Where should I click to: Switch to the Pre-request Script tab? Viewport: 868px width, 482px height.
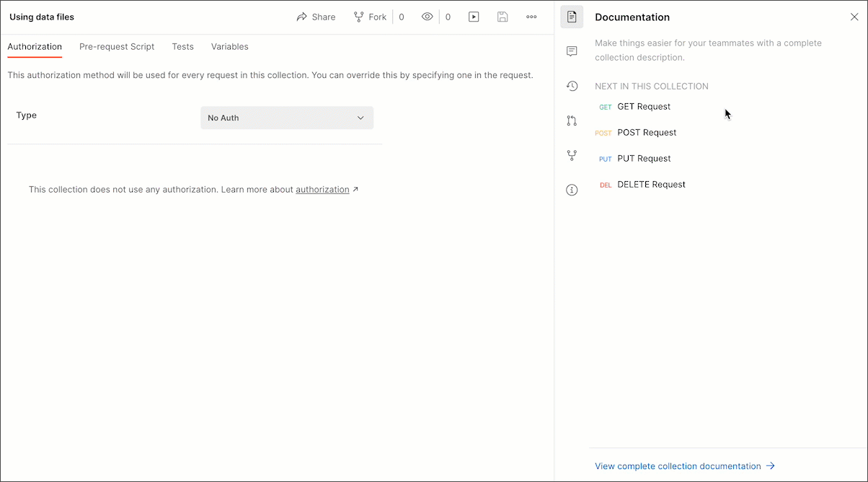[x=117, y=46]
